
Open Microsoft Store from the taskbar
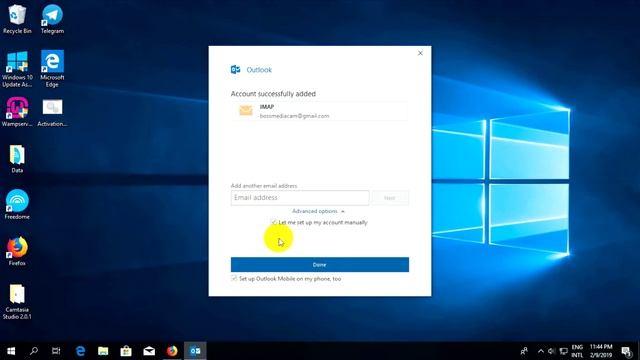tap(126, 351)
